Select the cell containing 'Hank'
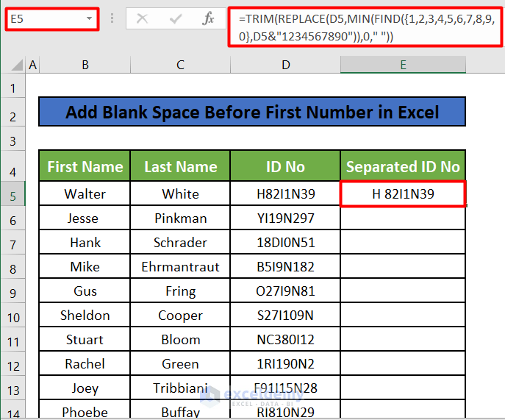The width and height of the screenshot is (505, 420). (85, 242)
